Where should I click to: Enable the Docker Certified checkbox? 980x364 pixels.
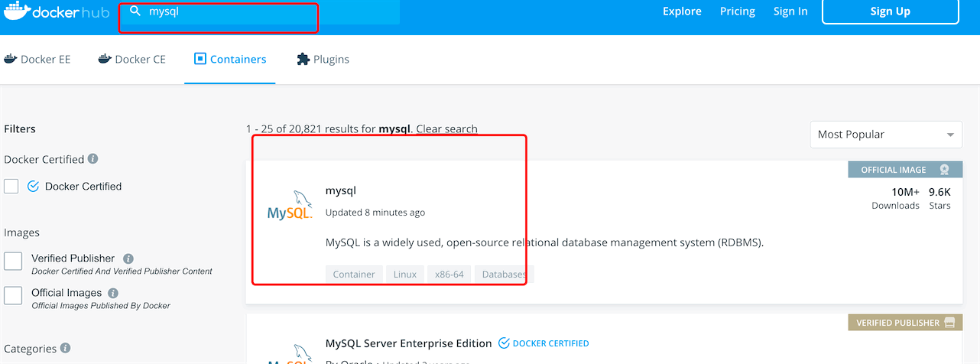point(11,186)
